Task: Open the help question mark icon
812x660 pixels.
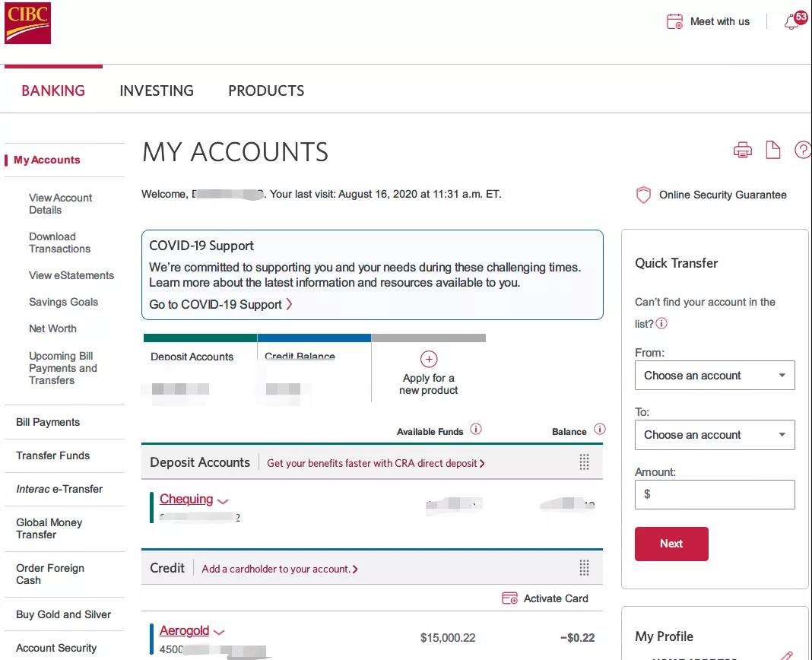Action: (x=803, y=150)
